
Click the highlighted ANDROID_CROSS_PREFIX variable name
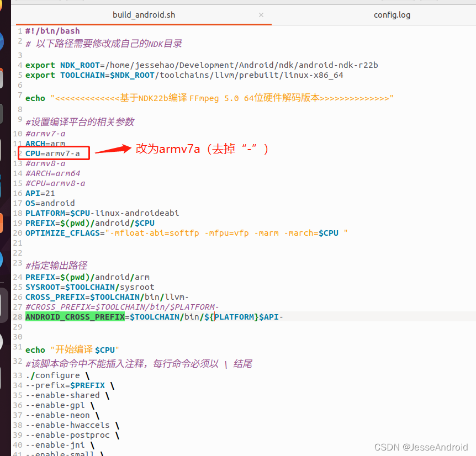click(x=75, y=317)
